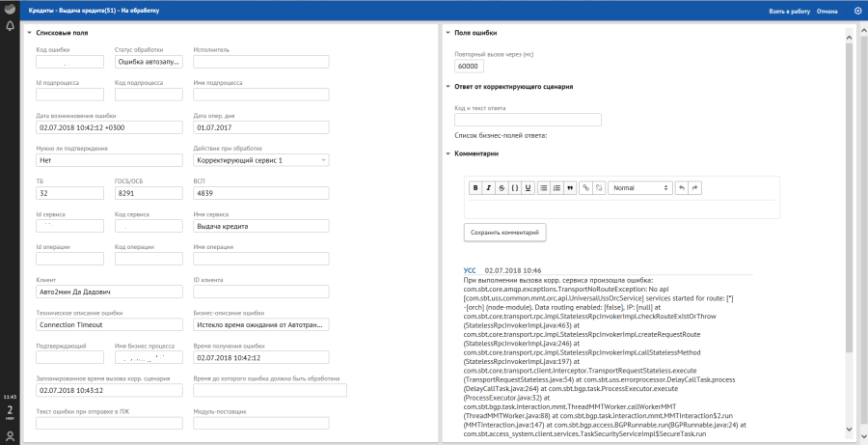Collapse the 'Комментарии' section

coord(448,153)
